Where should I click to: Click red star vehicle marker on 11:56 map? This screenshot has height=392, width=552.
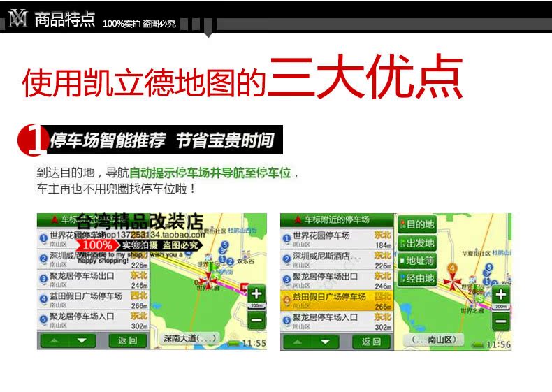click(452, 282)
